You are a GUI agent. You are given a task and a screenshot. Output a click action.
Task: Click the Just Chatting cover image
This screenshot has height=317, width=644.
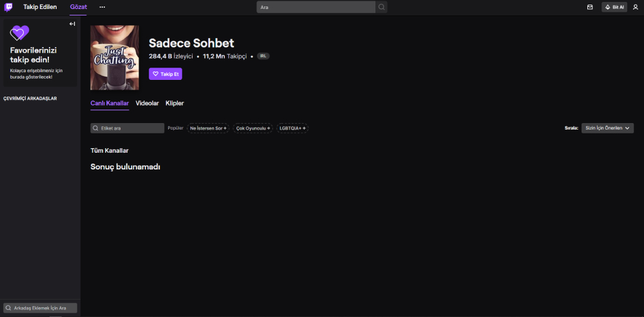pos(115,57)
